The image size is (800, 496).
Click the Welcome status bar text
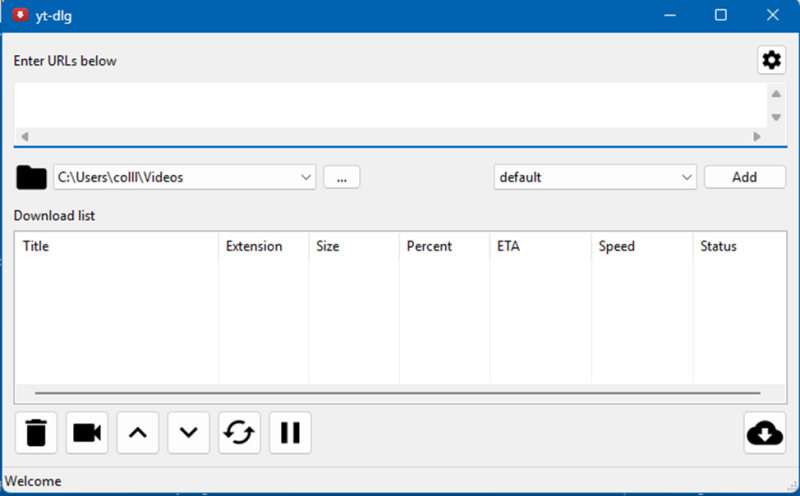click(x=33, y=481)
